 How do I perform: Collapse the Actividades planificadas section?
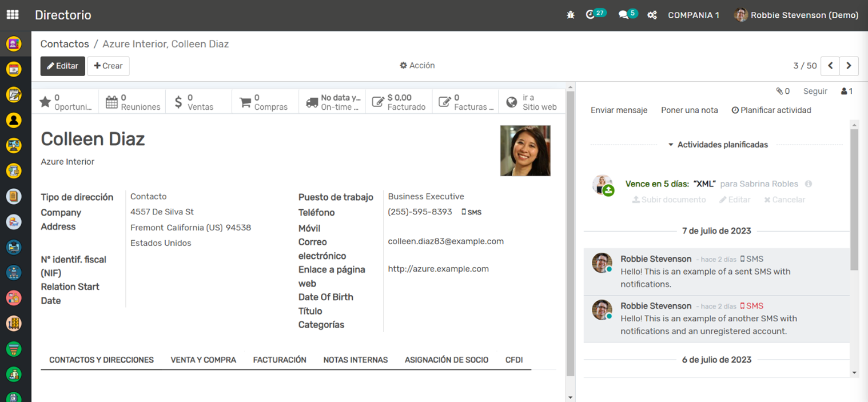click(718, 145)
